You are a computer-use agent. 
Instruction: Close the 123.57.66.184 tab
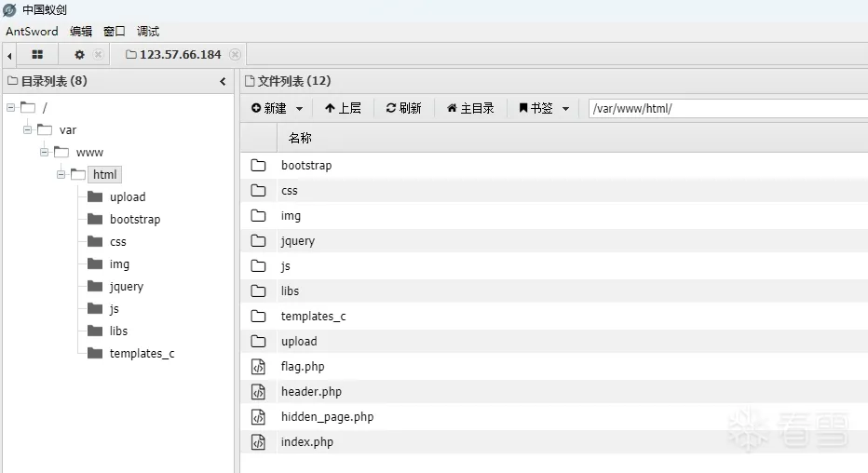[x=236, y=54]
